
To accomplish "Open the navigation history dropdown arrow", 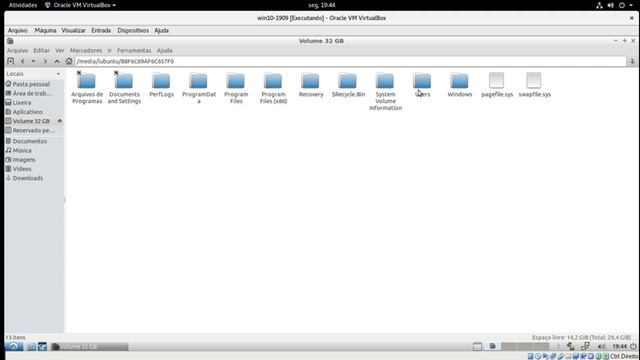I will coord(33,61).
